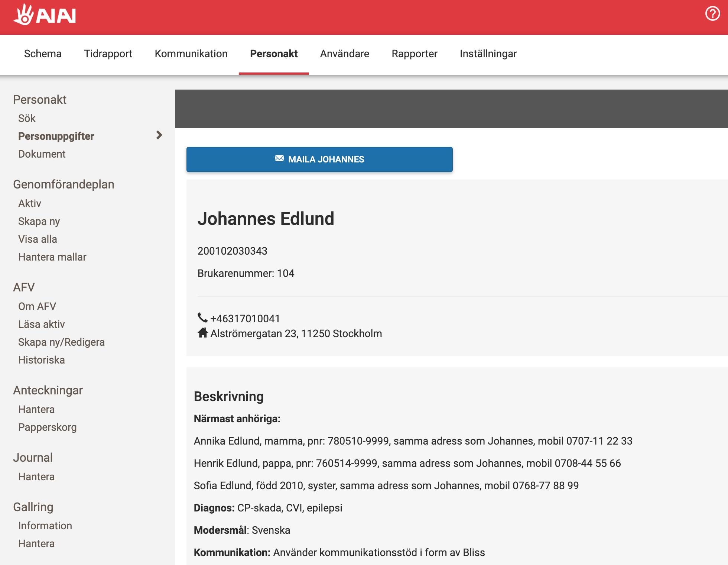Go to the Inställningar tab
Viewport: 728px width, 565px height.
(488, 54)
